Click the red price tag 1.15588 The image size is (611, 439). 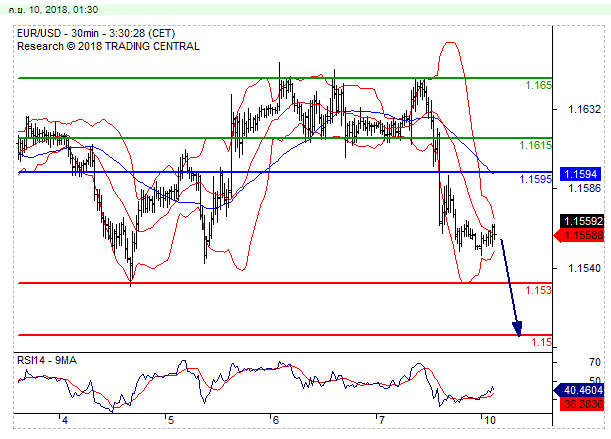coord(579,236)
